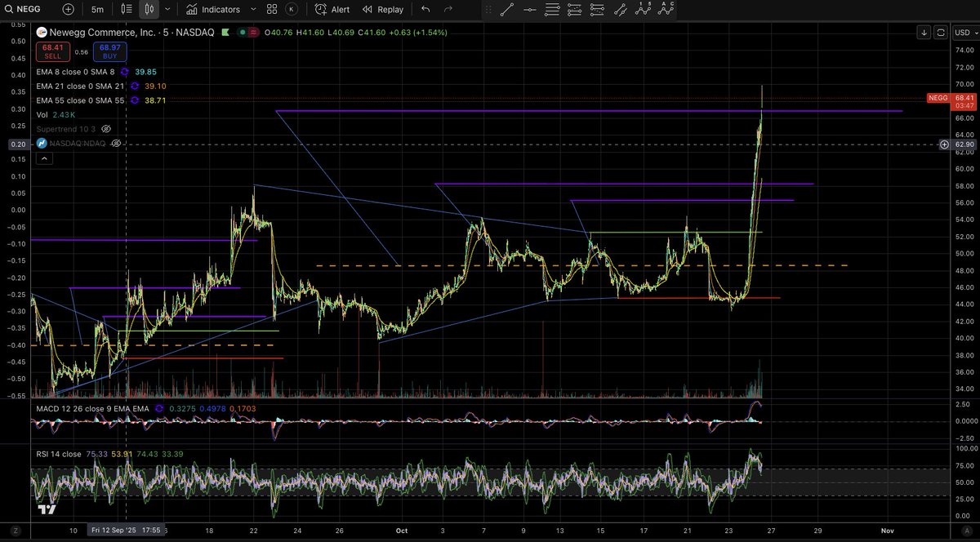This screenshot has width=980, height=542.
Task: Click the Newegg Commerce symbol logo
Action: (40, 32)
